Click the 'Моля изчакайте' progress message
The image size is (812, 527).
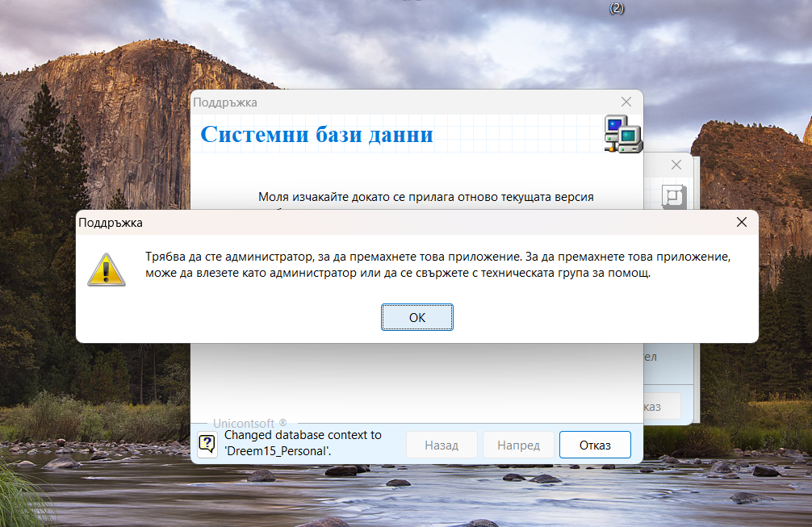point(425,197)
